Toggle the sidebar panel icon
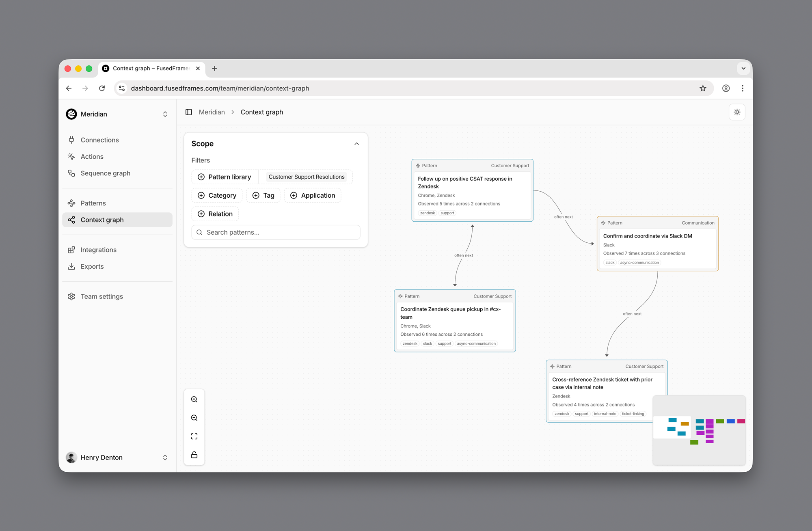 point(189,112)
